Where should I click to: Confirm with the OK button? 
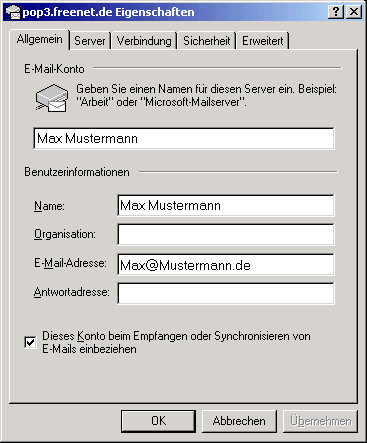[158, 421]
